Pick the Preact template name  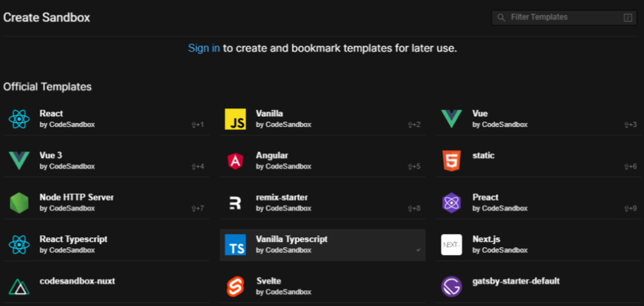(486, 197)
